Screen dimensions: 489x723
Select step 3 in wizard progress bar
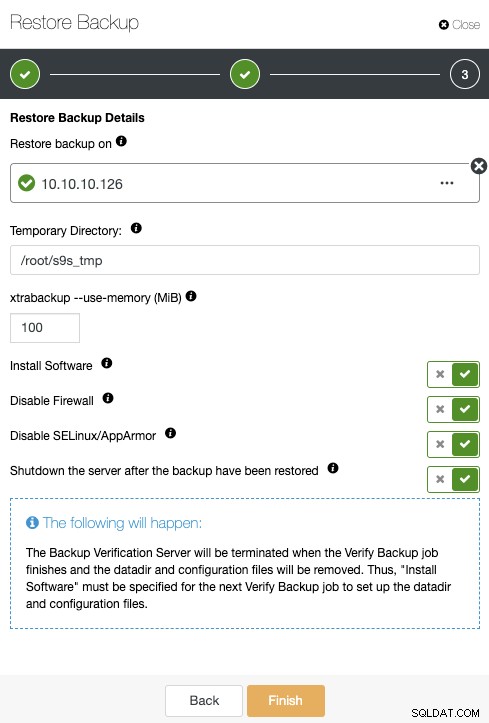[x=465, y=74]
